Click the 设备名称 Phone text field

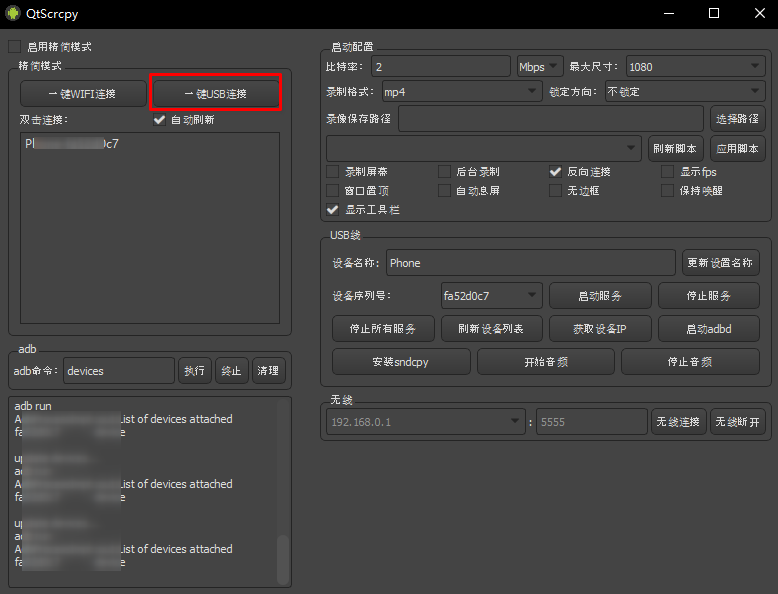pos(530,263)
